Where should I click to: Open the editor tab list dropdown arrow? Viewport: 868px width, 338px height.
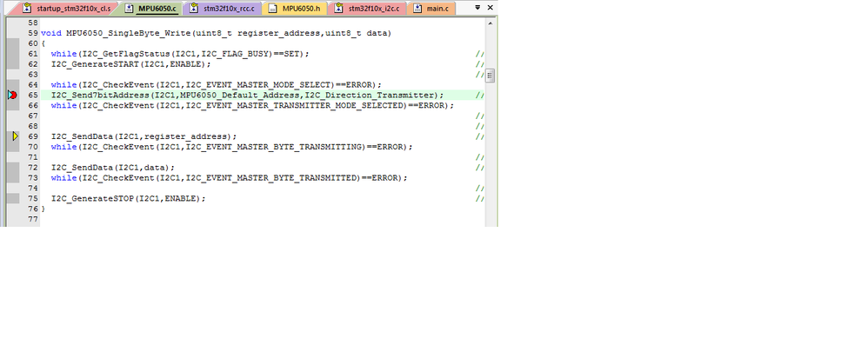(477, 8)
